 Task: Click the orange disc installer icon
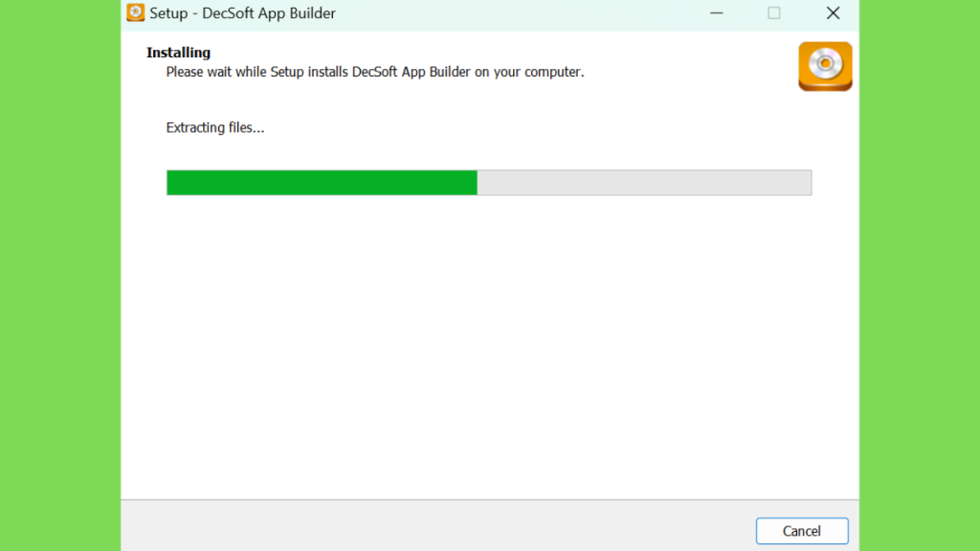click(825, 66)
